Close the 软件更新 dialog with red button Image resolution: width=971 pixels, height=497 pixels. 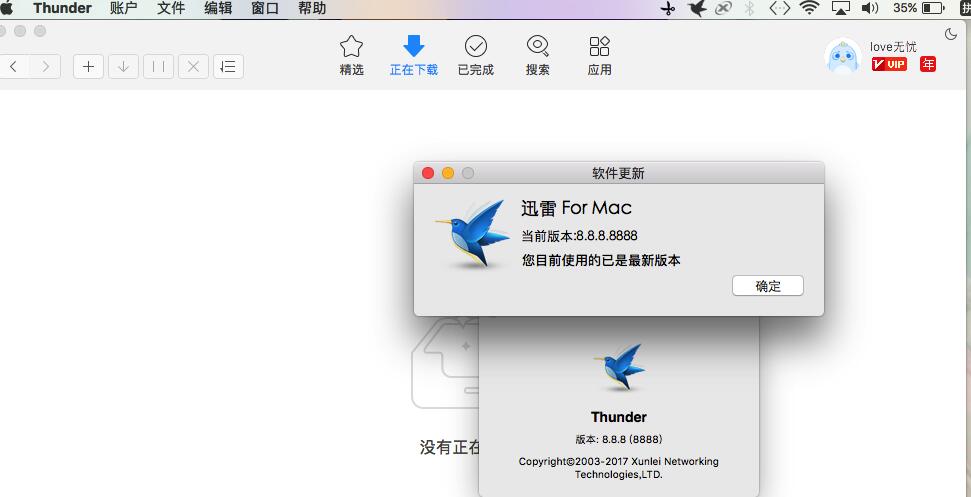428,173
